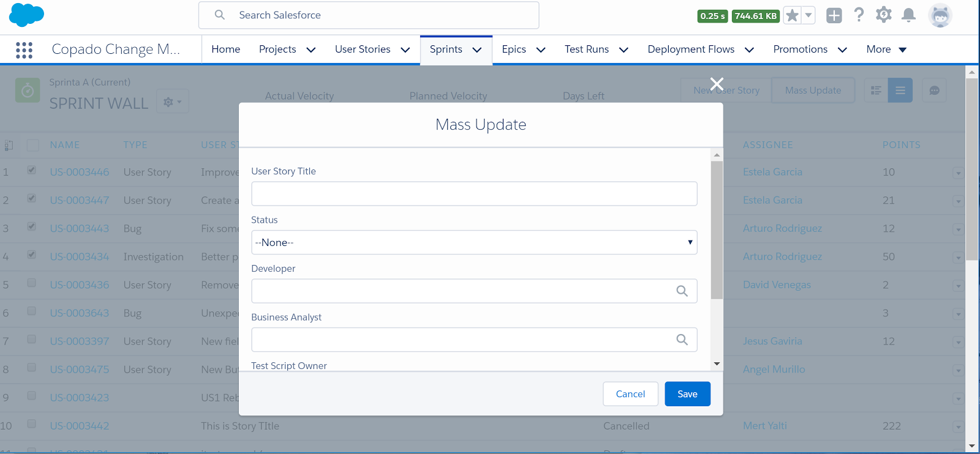Image resolution: width=980 pixels, height=454 pixels.
Task: Uncheck the US-0003443 row checkbox
Action: [31, 226]
